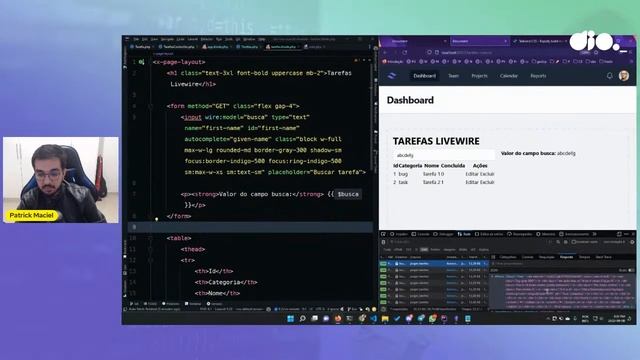Click the presenter webcam thumbnail
This screenshot has width=640, height=360.
(x=61, y=180)
